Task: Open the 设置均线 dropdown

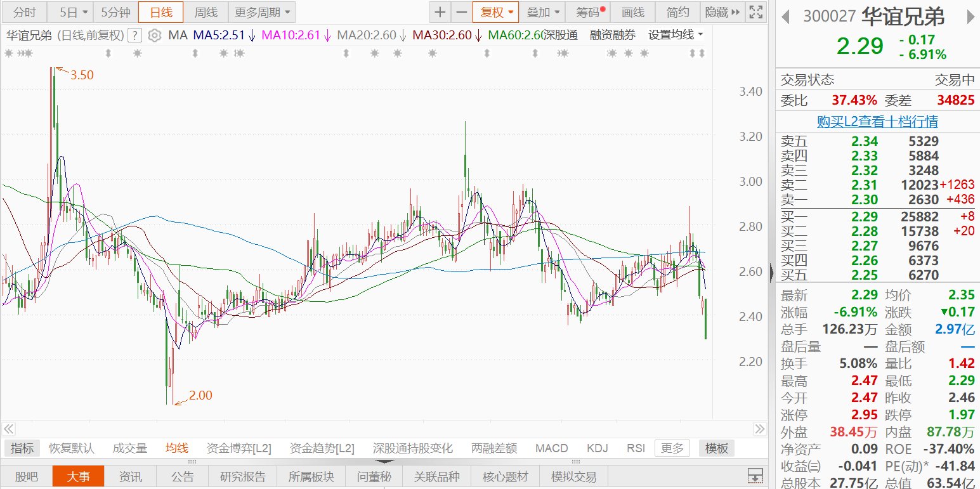Action: coord(676,35)
